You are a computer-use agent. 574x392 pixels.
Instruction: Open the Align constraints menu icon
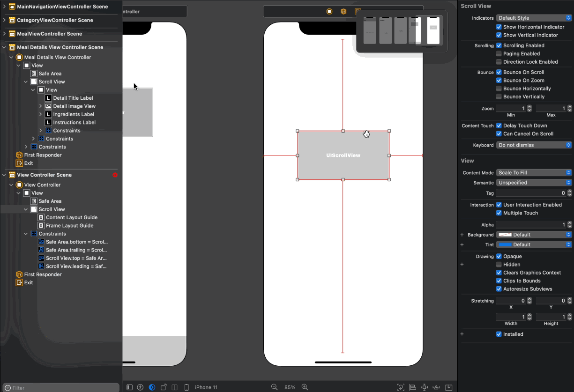point(413,387)
